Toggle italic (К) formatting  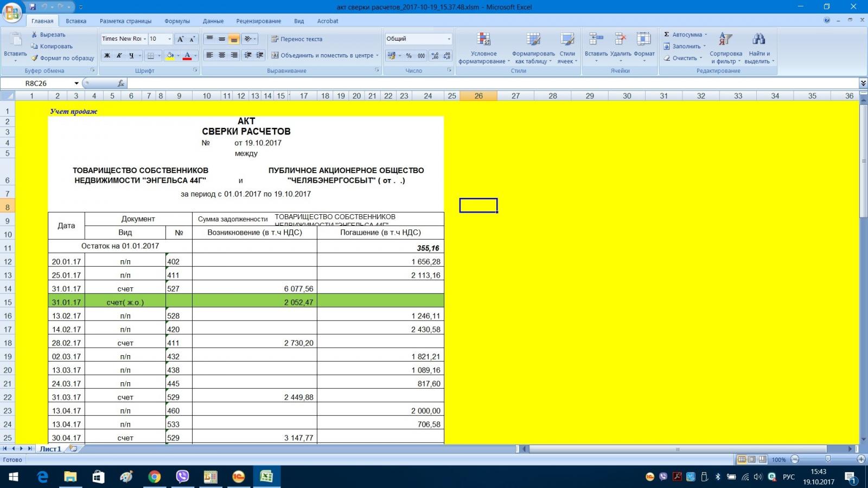119,55
